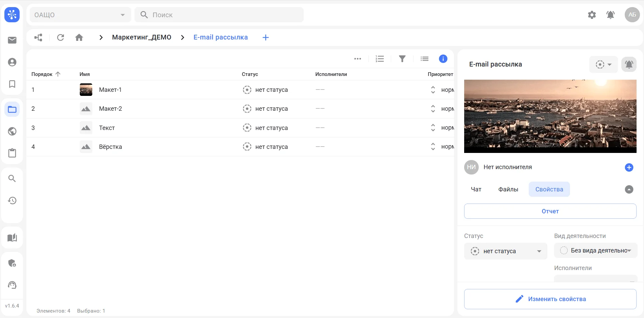
Task: Click the blue info panel icon
Action: pyautogui.click(x=443, y=59)
